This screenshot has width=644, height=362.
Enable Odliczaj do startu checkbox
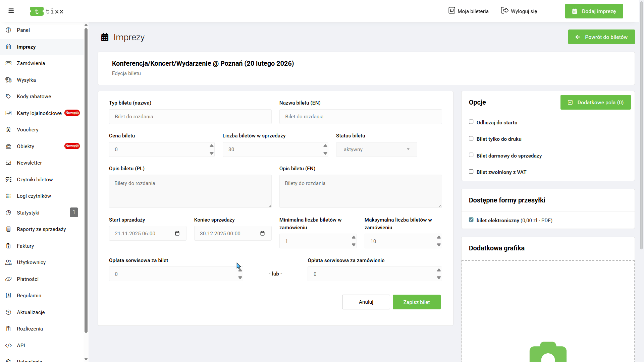471,122
